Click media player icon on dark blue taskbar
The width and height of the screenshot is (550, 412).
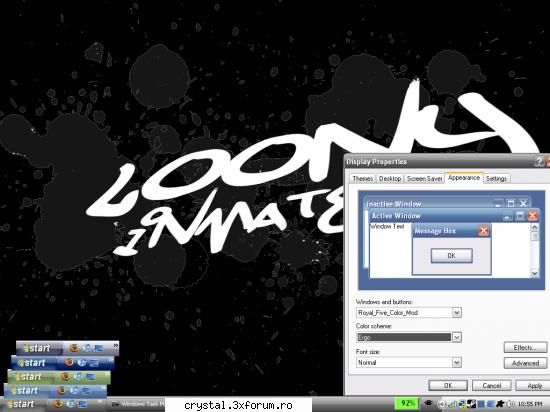pos(81,362)
